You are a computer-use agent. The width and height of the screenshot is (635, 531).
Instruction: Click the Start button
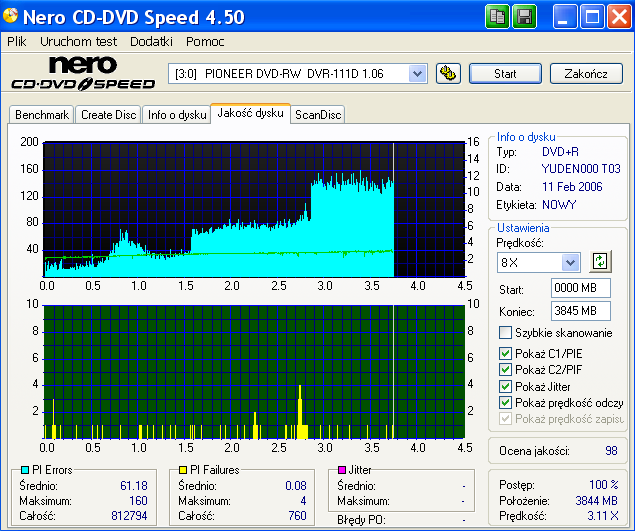pos(505,74)
